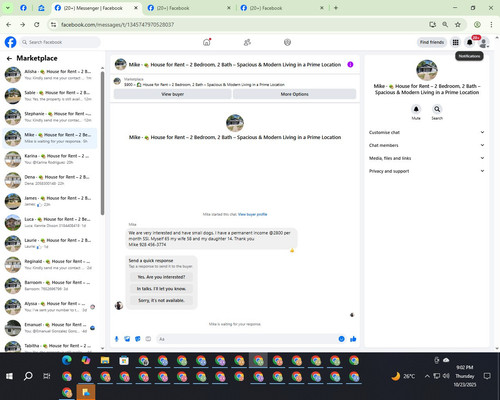The height and width of the screenshot is (400, 500).
Task: Open Laurie's conversation in the list
Action: point(50,243)
